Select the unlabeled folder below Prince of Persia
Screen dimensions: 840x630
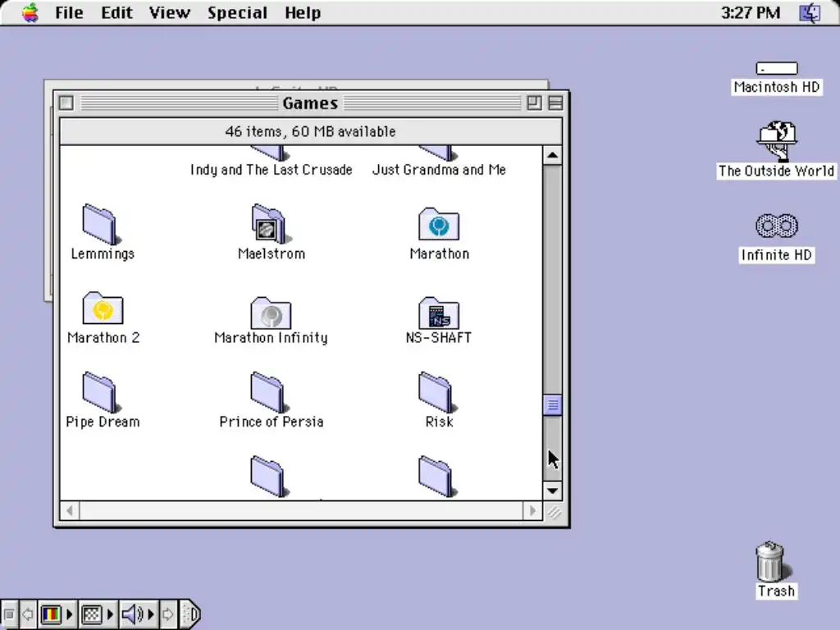click(x=269, y=477)
